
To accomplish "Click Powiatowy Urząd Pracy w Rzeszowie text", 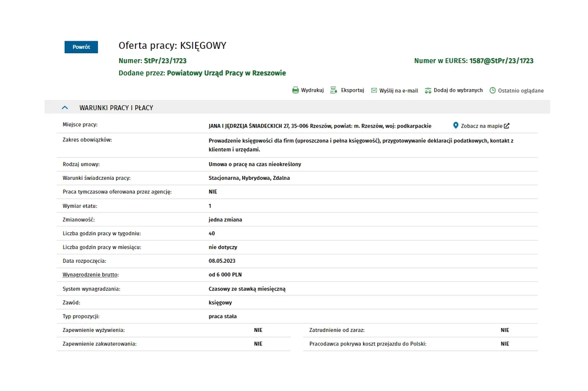I will click(226, 73).
